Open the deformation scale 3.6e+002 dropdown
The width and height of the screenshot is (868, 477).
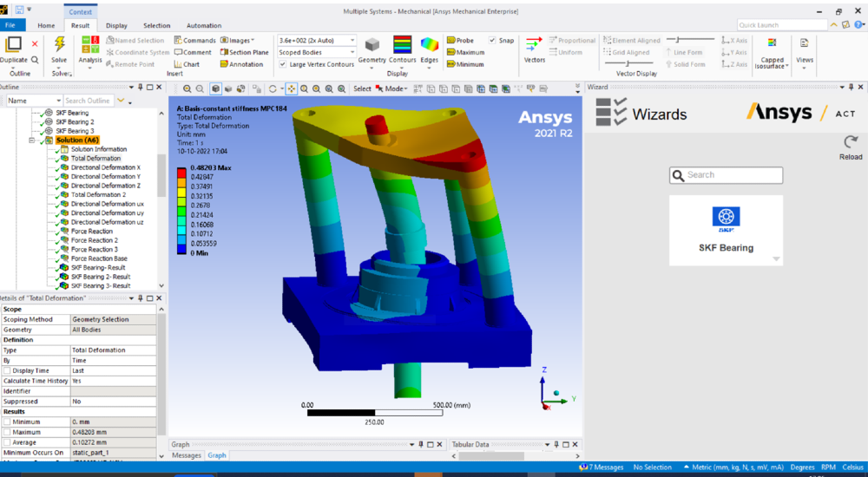[352, 41]
